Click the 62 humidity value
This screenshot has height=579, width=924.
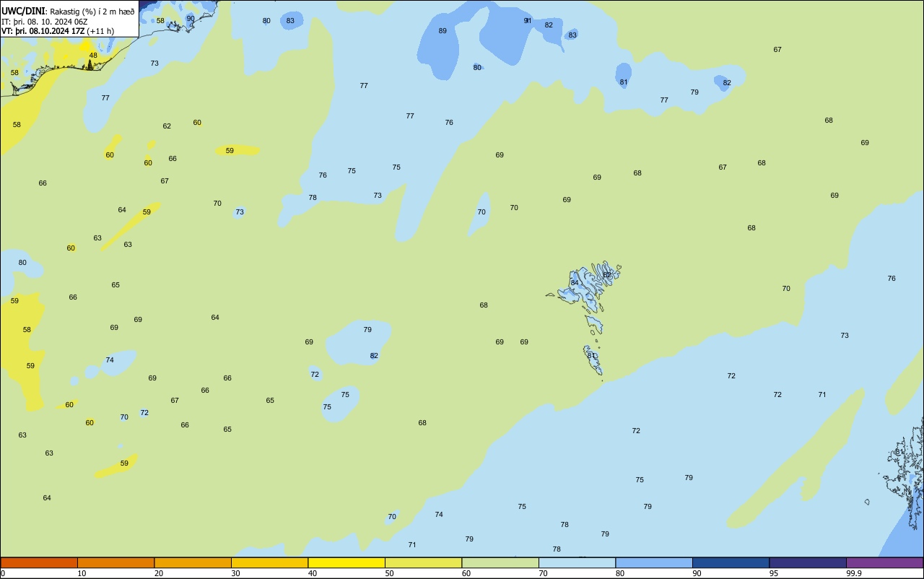point(167,126)
